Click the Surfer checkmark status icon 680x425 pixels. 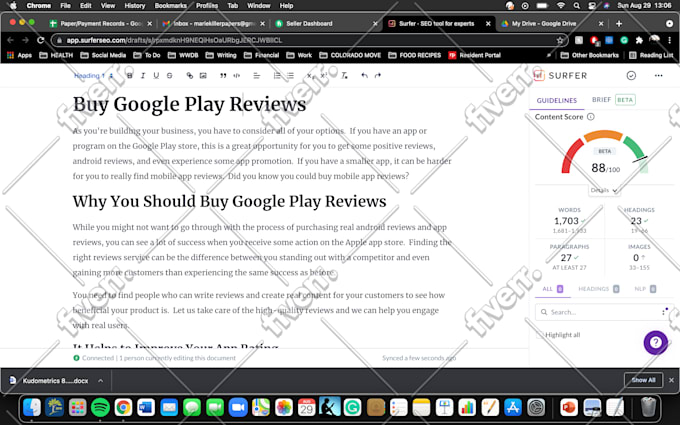tap(631, 75)
